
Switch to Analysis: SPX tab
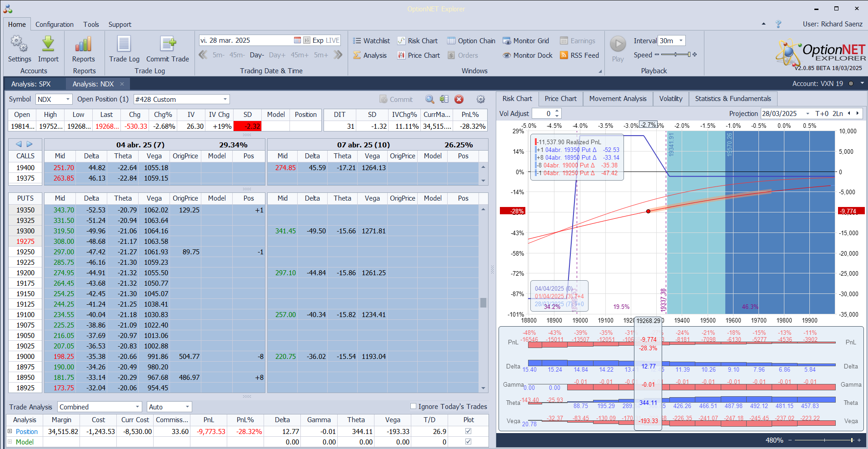[31, 84]
